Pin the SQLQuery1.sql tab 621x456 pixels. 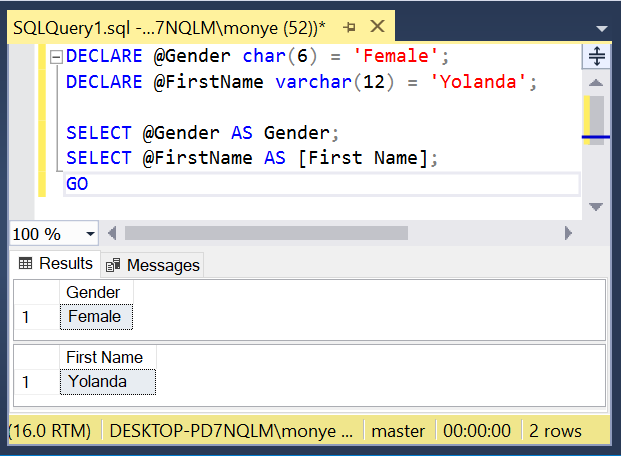(x=349, y=28)
